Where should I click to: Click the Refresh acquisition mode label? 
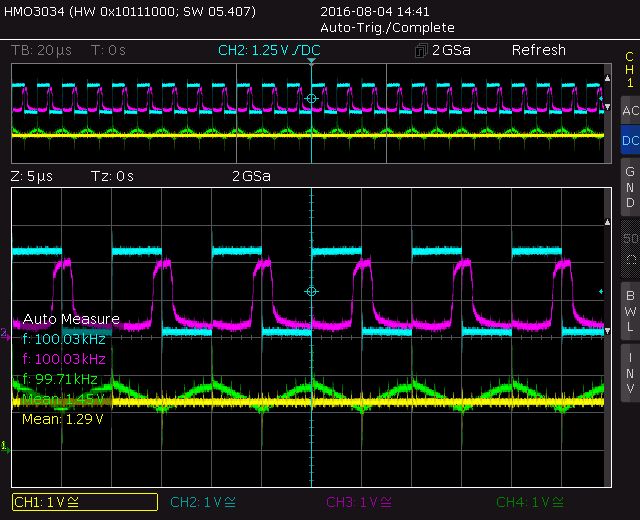click(538, 50)
